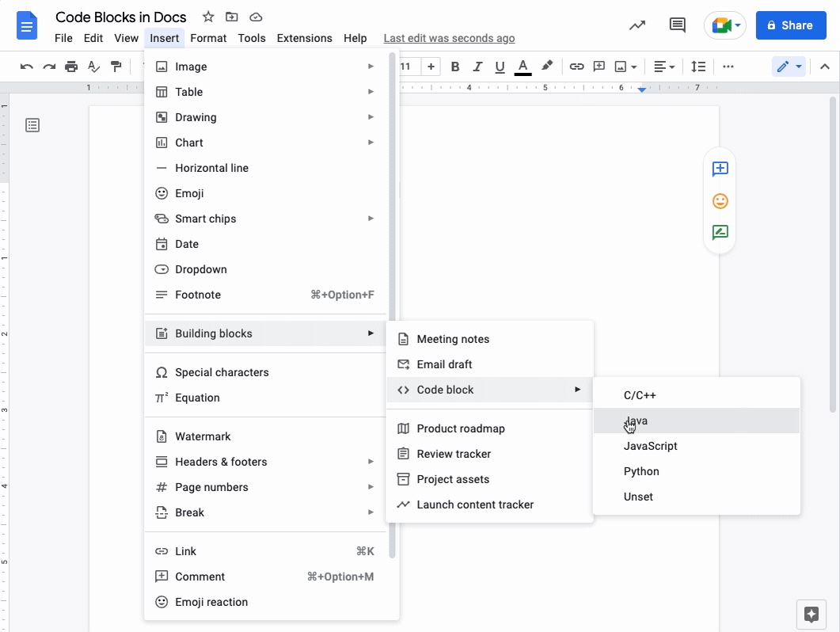
Task: Select the paint format tool
Action: click(x=116, y=67)
